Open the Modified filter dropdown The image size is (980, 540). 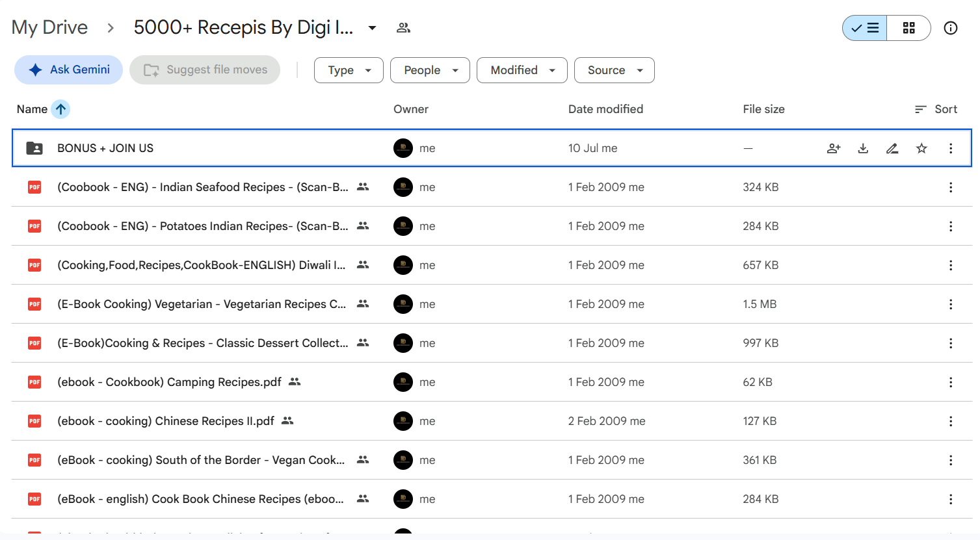click(x=522, y=70)
